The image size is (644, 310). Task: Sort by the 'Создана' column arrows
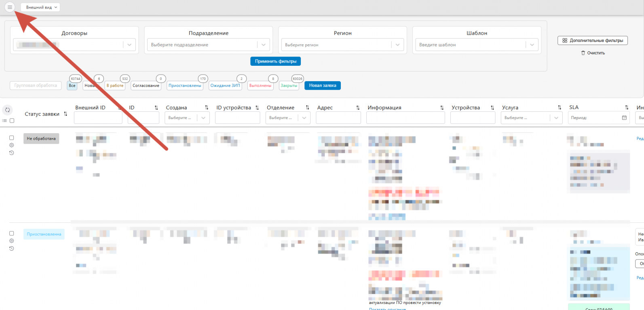coord(207,108)
